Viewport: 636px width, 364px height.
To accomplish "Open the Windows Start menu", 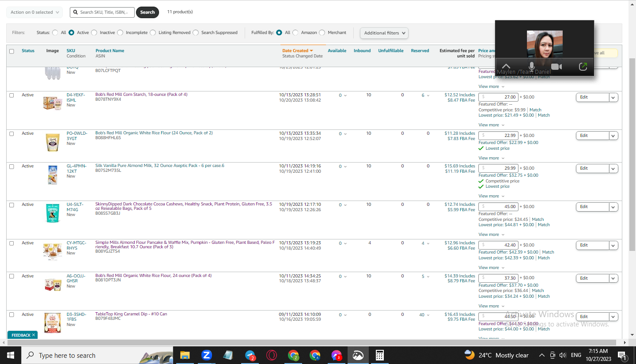I will click(x=11, y=355).
